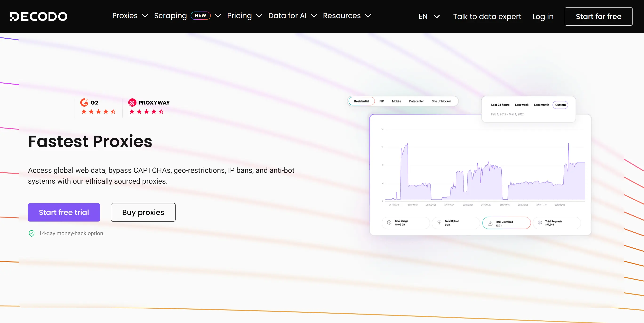Click the 40.95 GB usage value
Screen dimensions: 644x323
(400, 225)
